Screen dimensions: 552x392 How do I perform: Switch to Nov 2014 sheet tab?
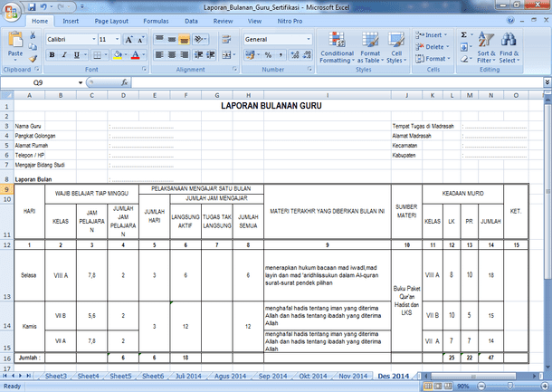pyautogui.click(x=353, y=376)
